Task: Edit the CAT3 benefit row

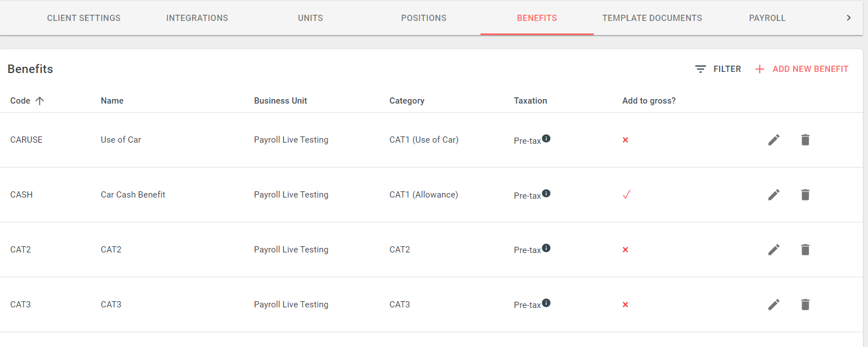Action: click(x=774, y=305)
